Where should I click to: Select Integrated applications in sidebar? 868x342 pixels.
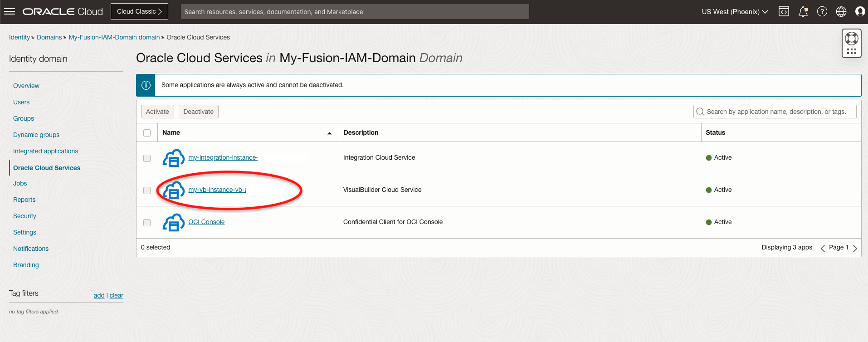pos(45,151)
